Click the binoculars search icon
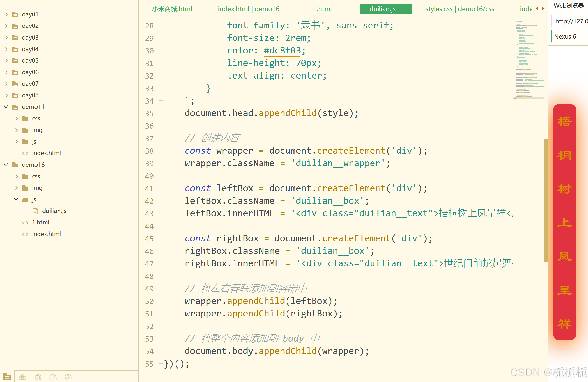The width and height of the screenshot is (588, 382). [22, 377]
